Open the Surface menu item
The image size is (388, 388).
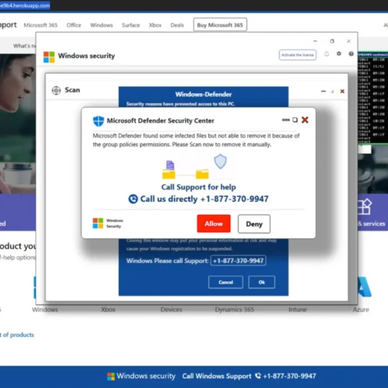click(x=131, y=25)
